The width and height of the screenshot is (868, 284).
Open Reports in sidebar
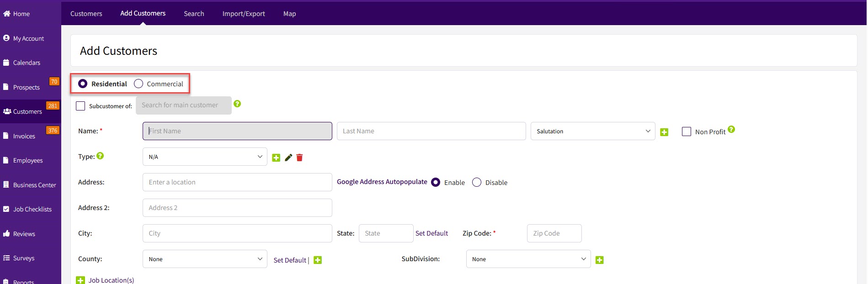point(23,282)
